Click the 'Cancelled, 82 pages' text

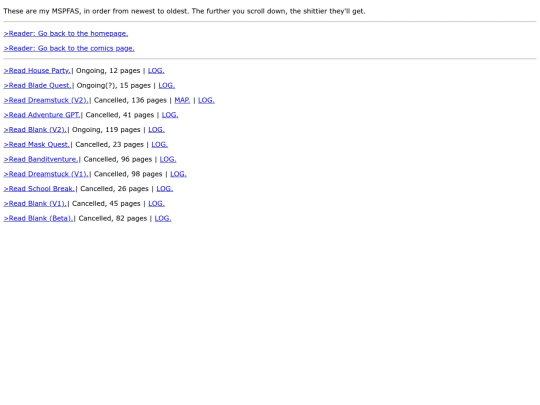[113, 218]
